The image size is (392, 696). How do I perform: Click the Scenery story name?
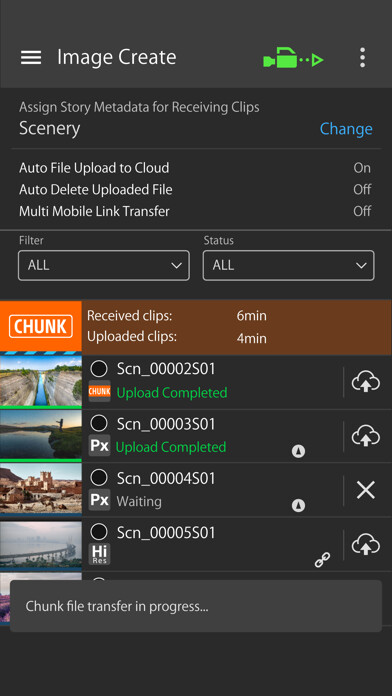[50, 129]
